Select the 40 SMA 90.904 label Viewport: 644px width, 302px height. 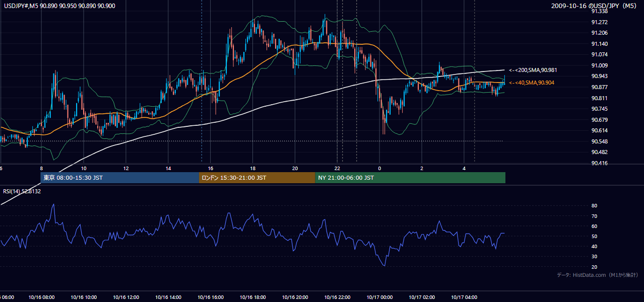[532, 83]
